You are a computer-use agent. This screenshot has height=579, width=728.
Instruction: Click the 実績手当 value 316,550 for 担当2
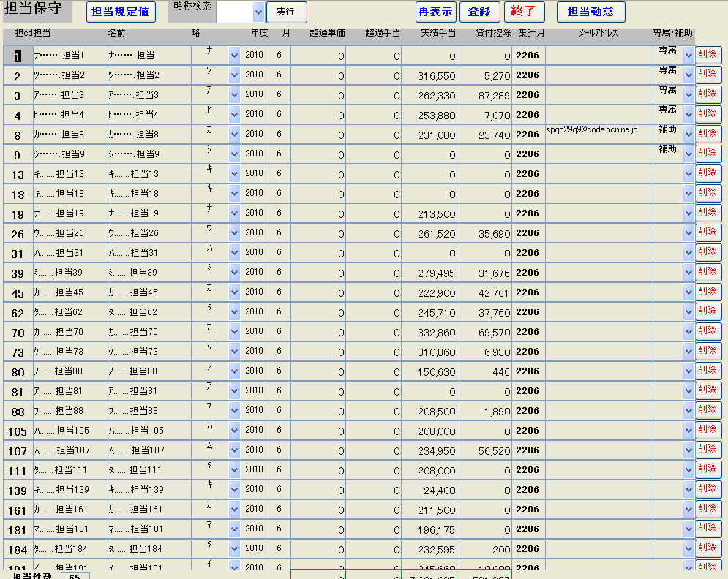429,75
